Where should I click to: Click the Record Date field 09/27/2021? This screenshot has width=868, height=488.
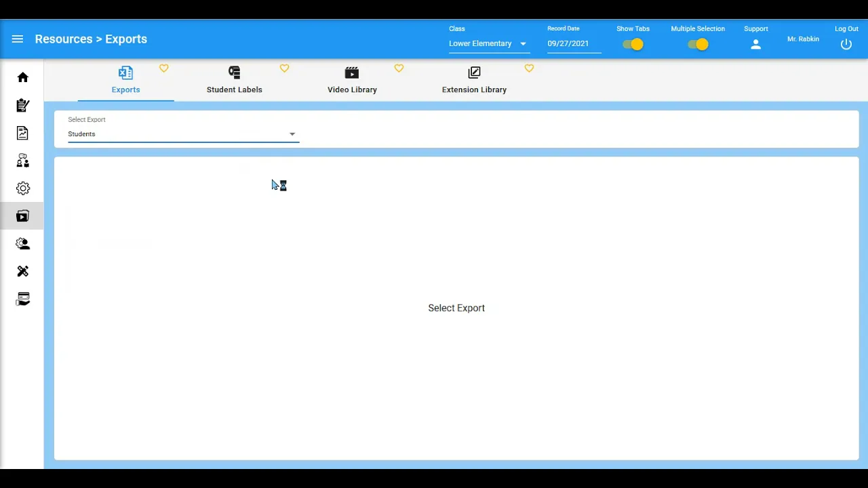click(574, 44)
